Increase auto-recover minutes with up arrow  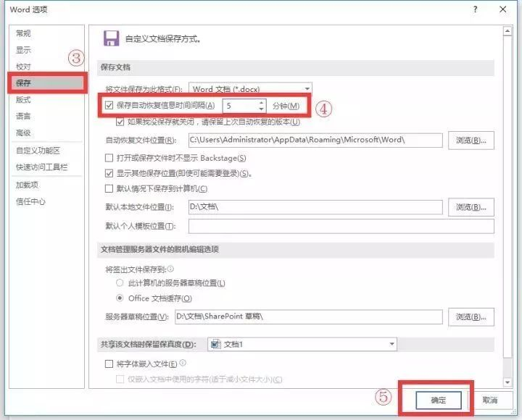click(261, 102)
